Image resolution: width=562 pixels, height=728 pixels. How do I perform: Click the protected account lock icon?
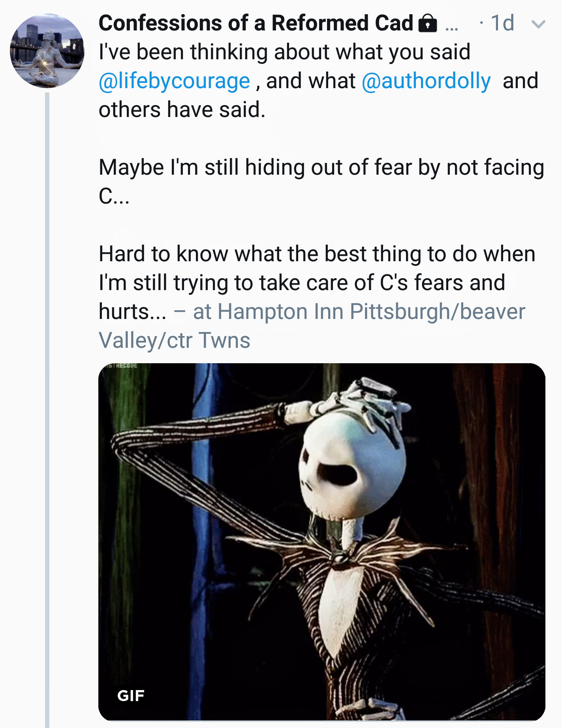[x=427, y=23]
